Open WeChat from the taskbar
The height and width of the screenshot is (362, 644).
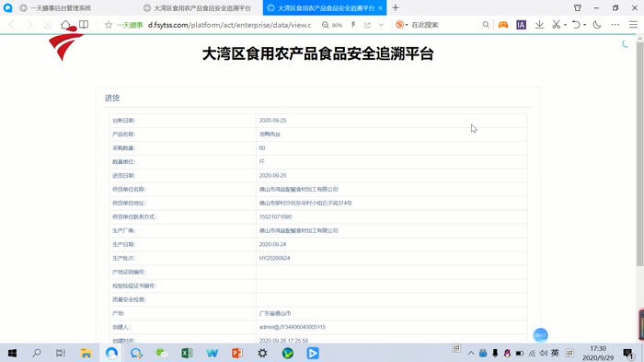[161, 353]
